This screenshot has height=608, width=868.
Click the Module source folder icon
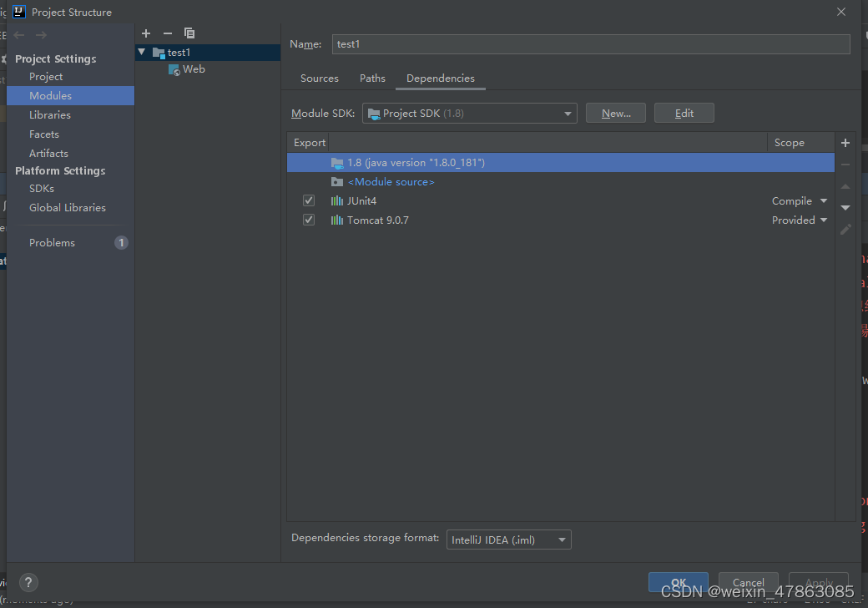coord(337,181)
